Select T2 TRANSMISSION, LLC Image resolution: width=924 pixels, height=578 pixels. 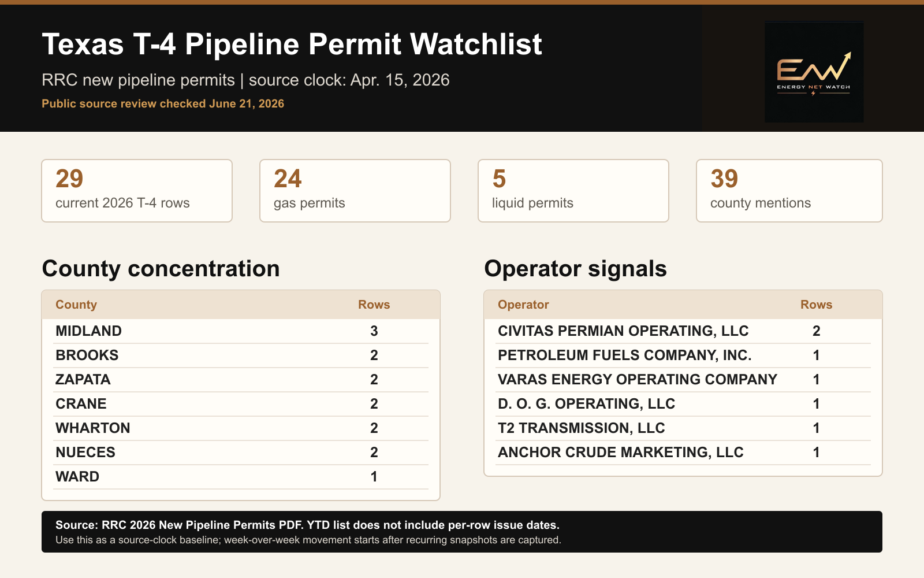[683, 428]
